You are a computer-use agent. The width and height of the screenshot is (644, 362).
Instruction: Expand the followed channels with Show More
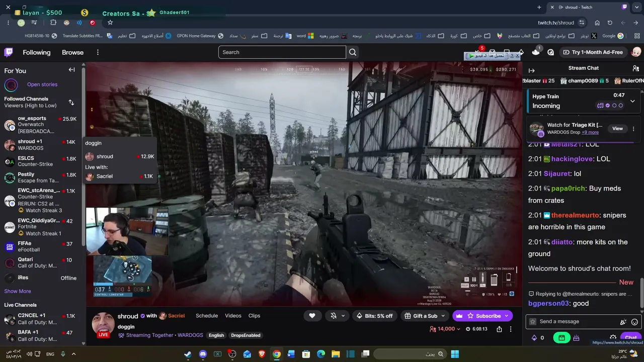tap(18, 291)
